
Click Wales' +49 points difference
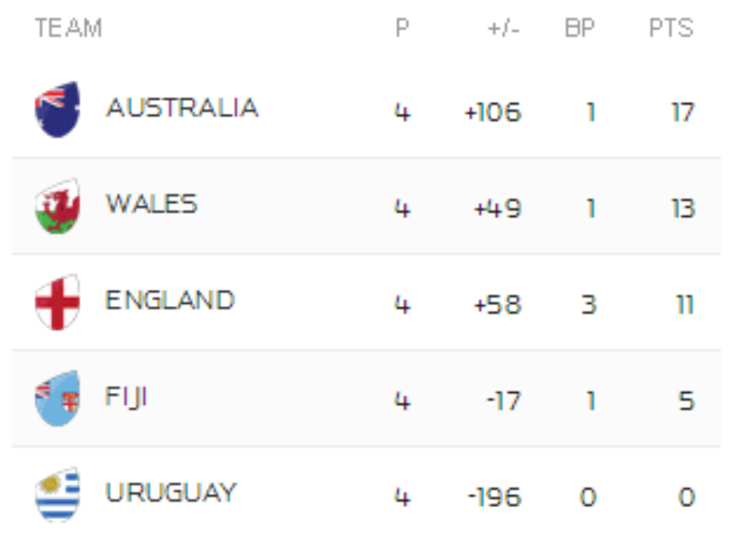tap(498, 209)
